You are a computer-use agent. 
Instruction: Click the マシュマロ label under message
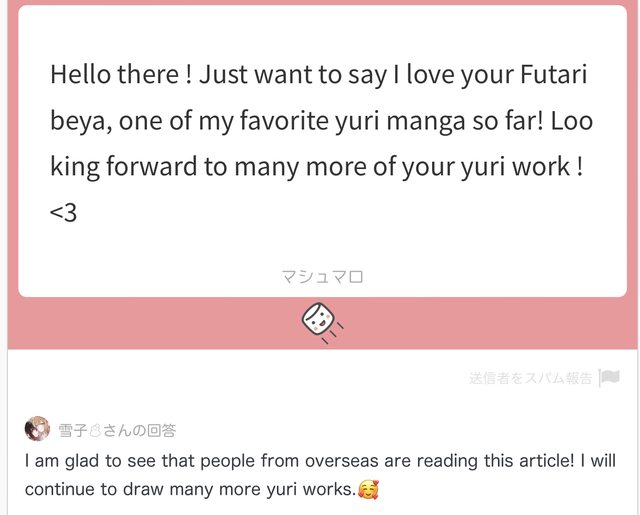pyautogui.click(x=322, y=277)
